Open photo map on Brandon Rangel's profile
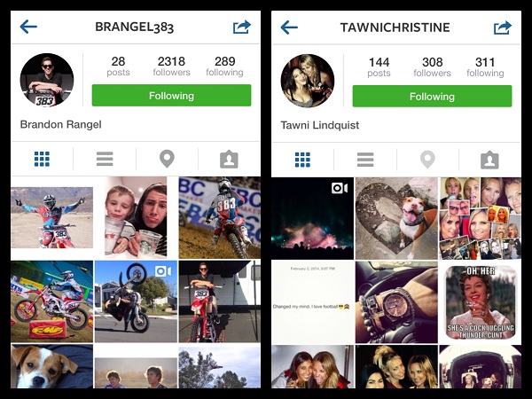This screenshot has height=399, width=532. [x=167, y=159]
